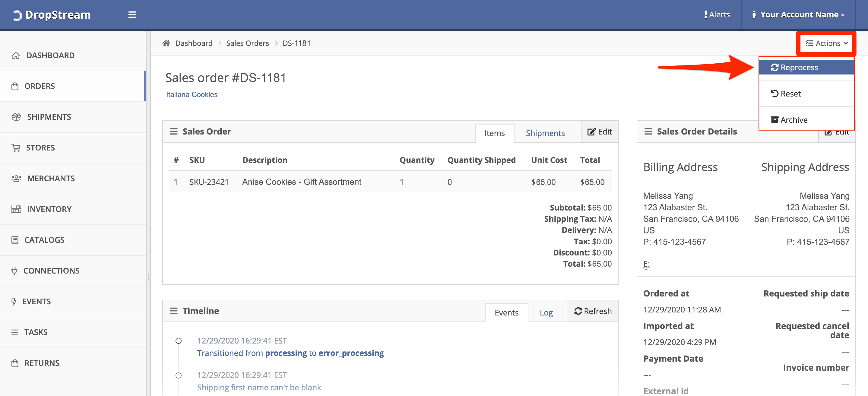Click the 'E:' email label in billing address
This screenshot has height=396, width=868.
pos(646,264)
